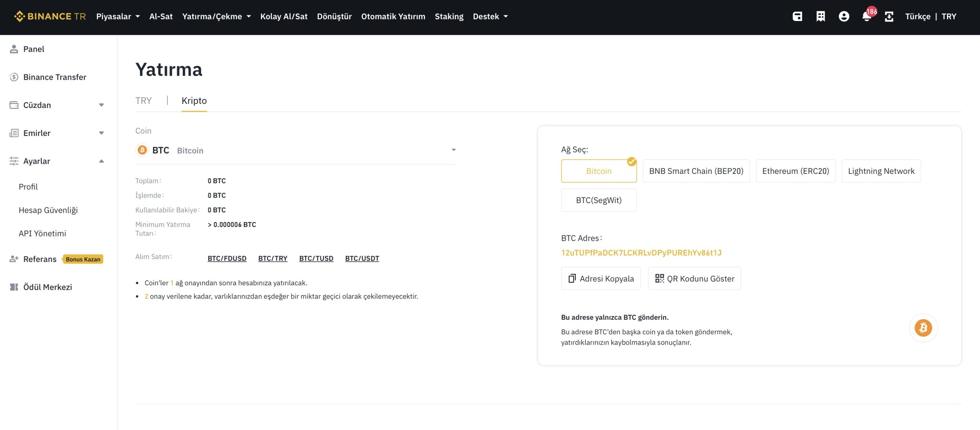Switch to the TRY deposit tab
980x430 pixels.
click(x=144, y=100)
